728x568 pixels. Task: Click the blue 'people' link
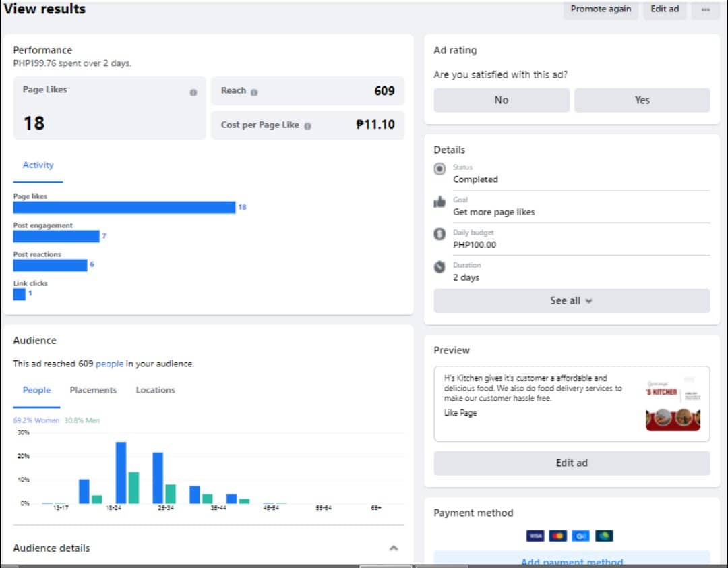click(x=109, y=364)
